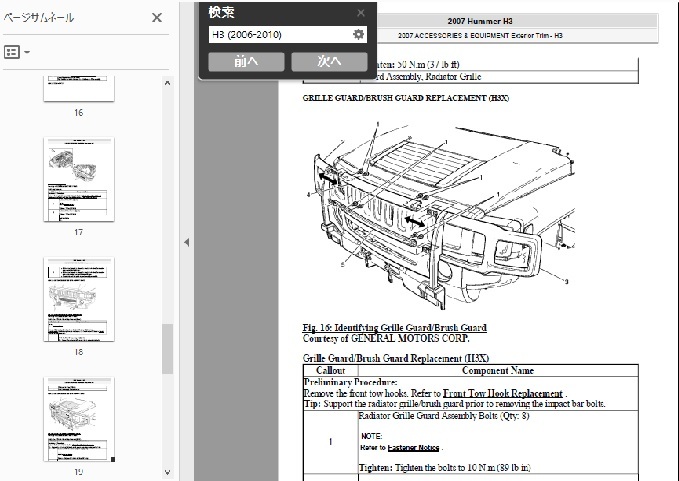The height and width of the screenshot is (481, 679).
Task: Click the thumbnail panel scrollbar thumb
Action: click(x=168, y=349)
